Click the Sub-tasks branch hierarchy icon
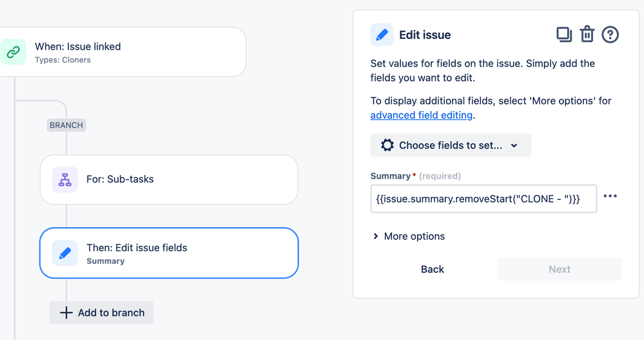Screen dimensions: 644x340 [x=65, y=179]
